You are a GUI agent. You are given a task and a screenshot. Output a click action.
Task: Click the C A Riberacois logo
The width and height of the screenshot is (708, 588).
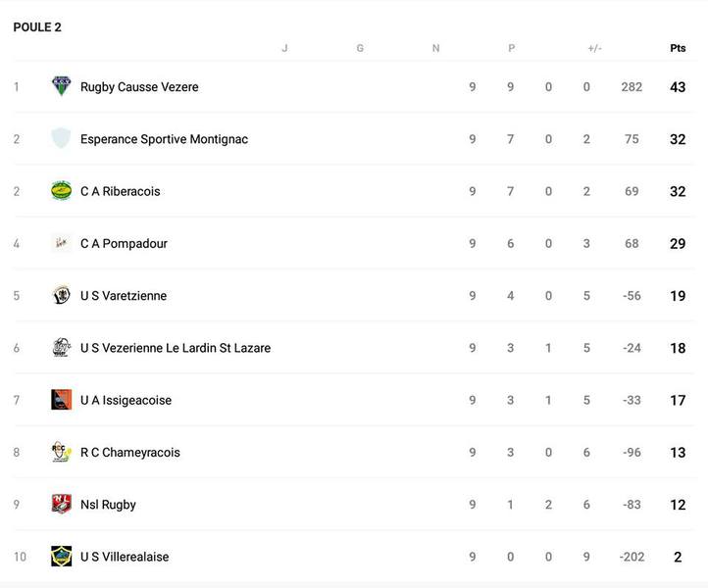click(62, 191)
